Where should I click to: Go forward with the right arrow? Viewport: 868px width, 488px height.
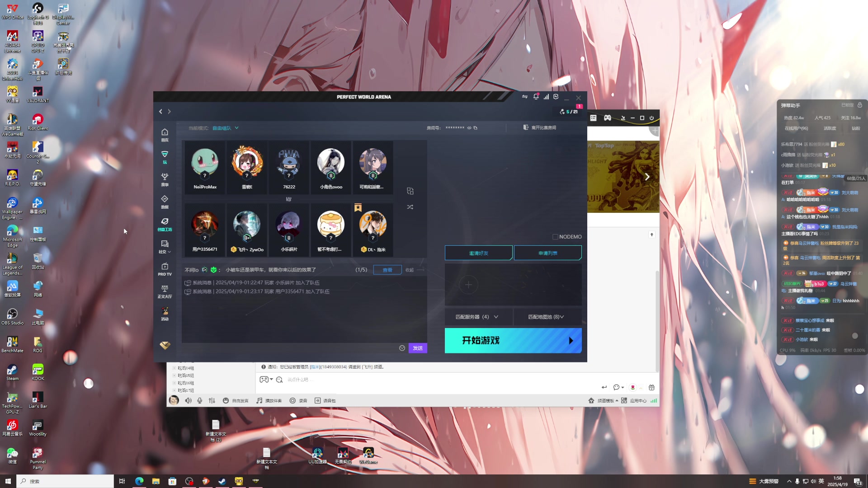tap(170, 111)
